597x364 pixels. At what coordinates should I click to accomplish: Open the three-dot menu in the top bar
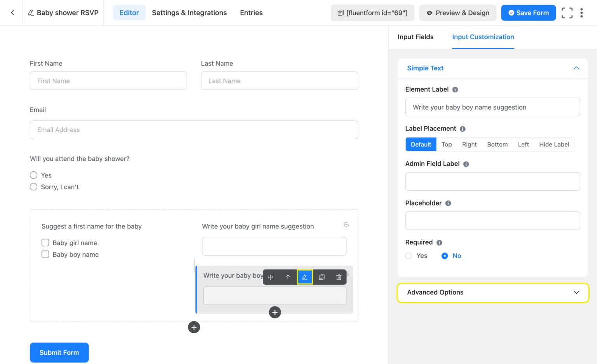pyautogui.click(x=581, y=12)
